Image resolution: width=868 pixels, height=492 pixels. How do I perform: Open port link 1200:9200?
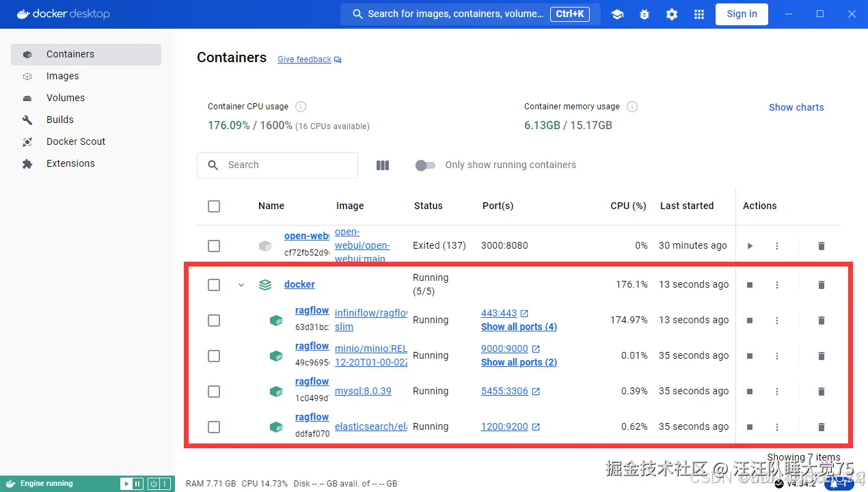coord(511,427)
